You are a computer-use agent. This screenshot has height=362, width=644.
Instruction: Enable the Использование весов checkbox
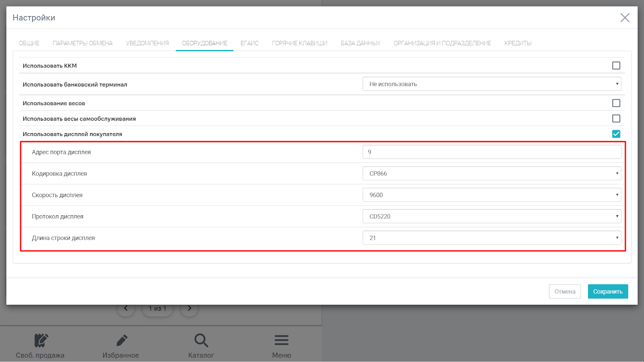coord(616,103)
